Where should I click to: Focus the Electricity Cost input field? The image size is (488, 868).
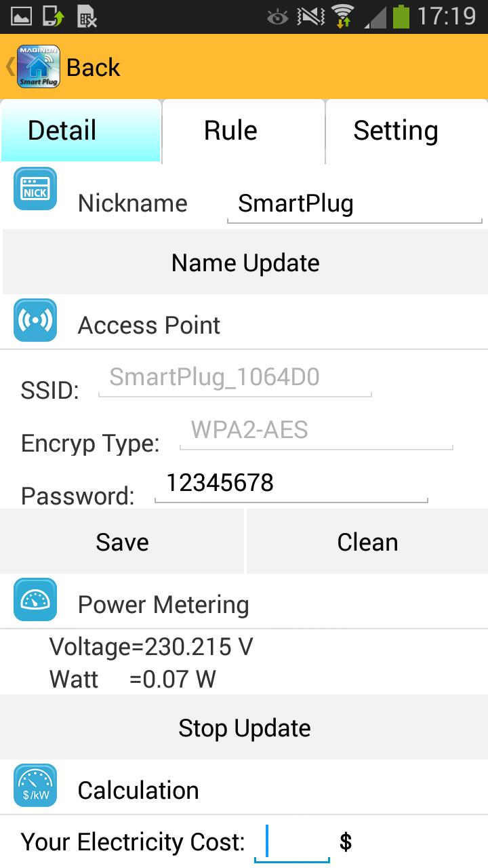[x=292, y=843]
